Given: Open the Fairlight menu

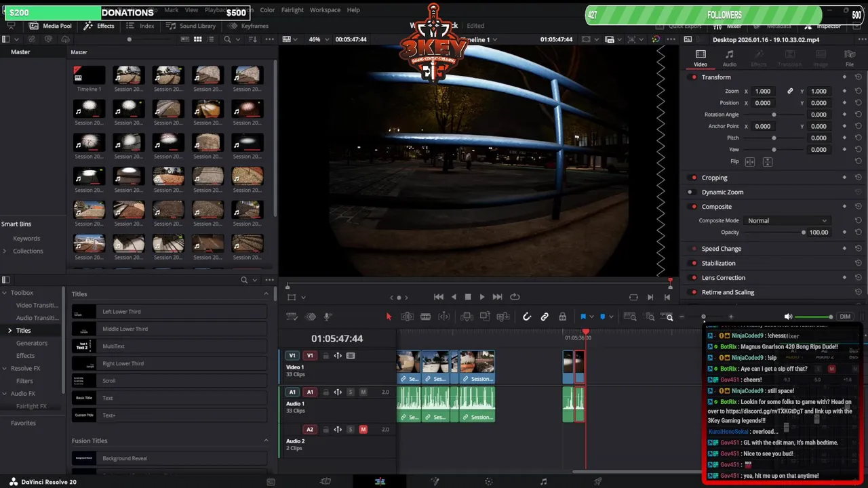Looking at the screenshot, I should coord(292,10).
